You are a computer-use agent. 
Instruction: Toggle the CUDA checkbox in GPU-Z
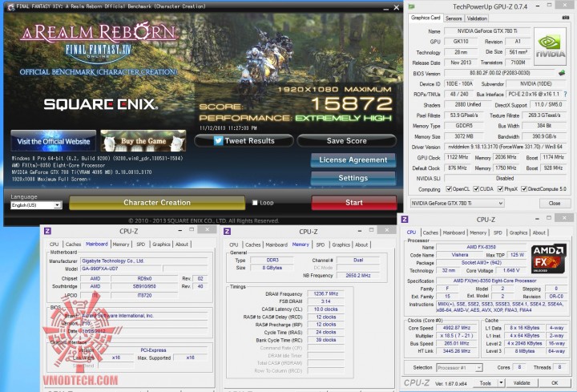pyautogui.click(x=476, y=189)
